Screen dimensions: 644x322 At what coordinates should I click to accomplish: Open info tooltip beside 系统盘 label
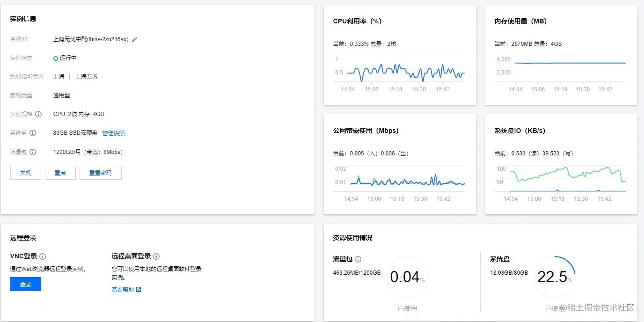(33, 133)
